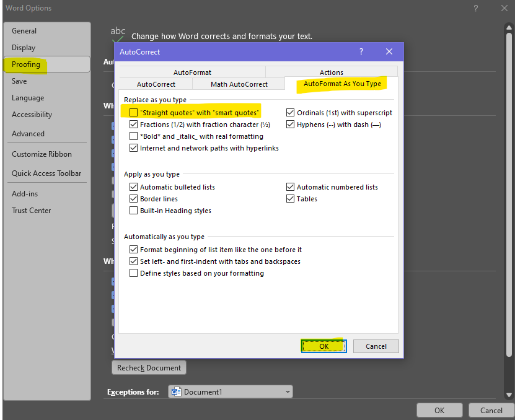Open Quick Access Toolbar settings
This screenshot has height=420, width=515.
(x=47, y=173)
